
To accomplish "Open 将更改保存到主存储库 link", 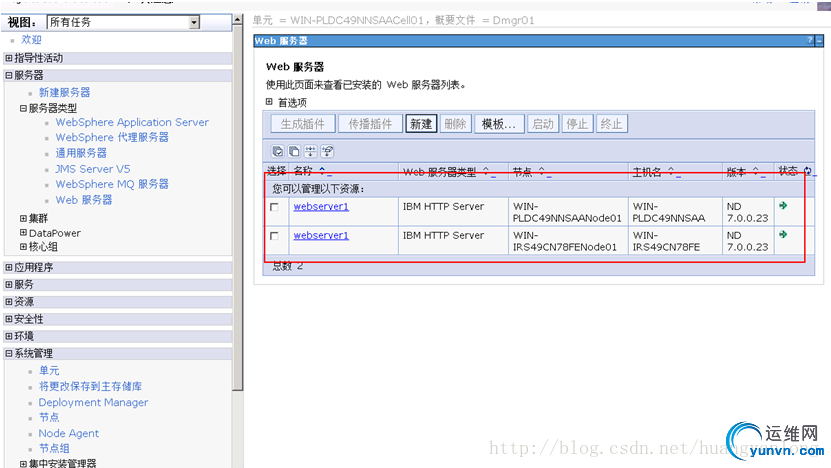I will tap(90, 386).
